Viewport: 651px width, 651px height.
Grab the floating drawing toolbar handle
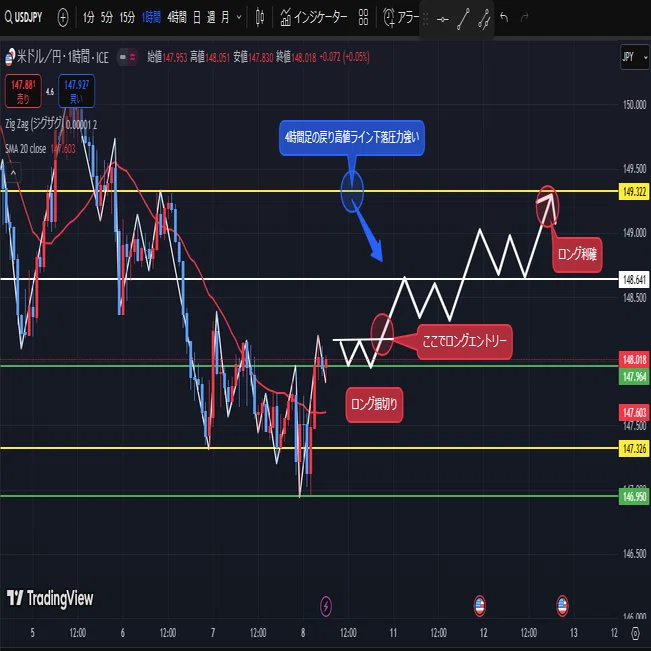click(x=425, y=19)
